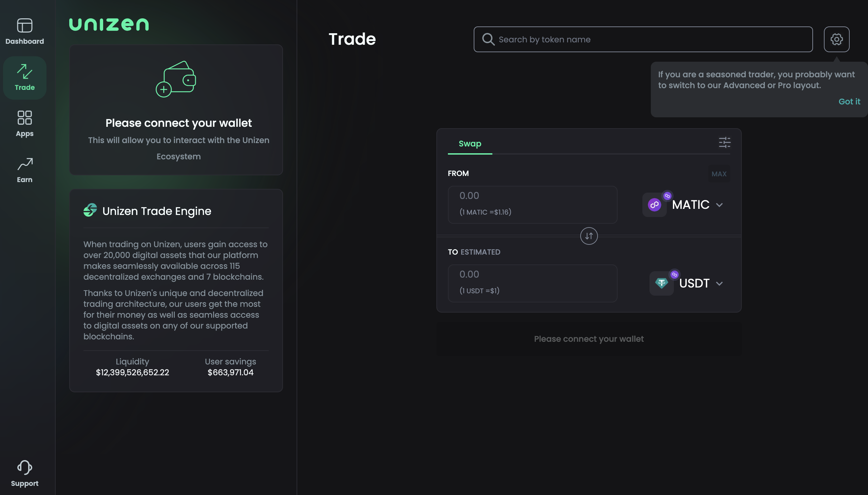Click the Trade page heading
This screenshot has width=868, height=495.
pyautogui.click(x=352, y=39)
